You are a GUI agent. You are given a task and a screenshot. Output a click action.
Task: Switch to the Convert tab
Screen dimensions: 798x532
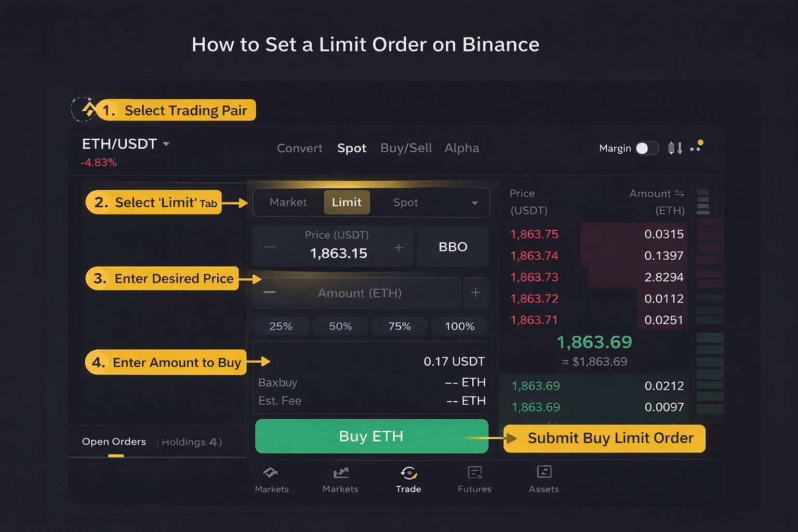[299, 149]
